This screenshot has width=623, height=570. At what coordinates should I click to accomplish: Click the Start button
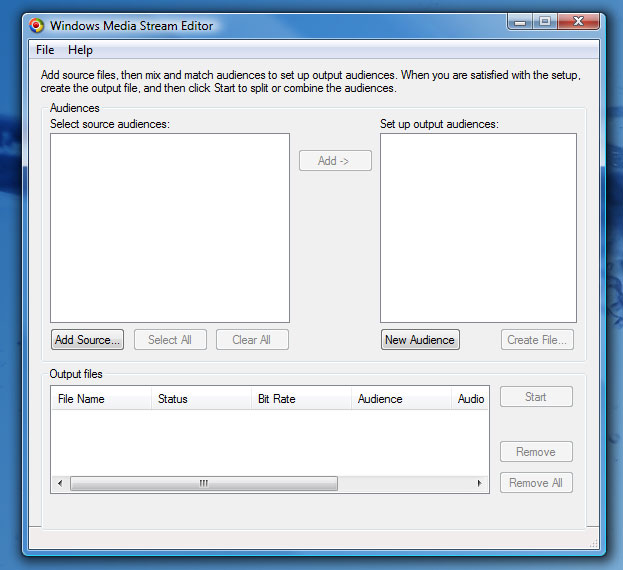tap(536, 396)
